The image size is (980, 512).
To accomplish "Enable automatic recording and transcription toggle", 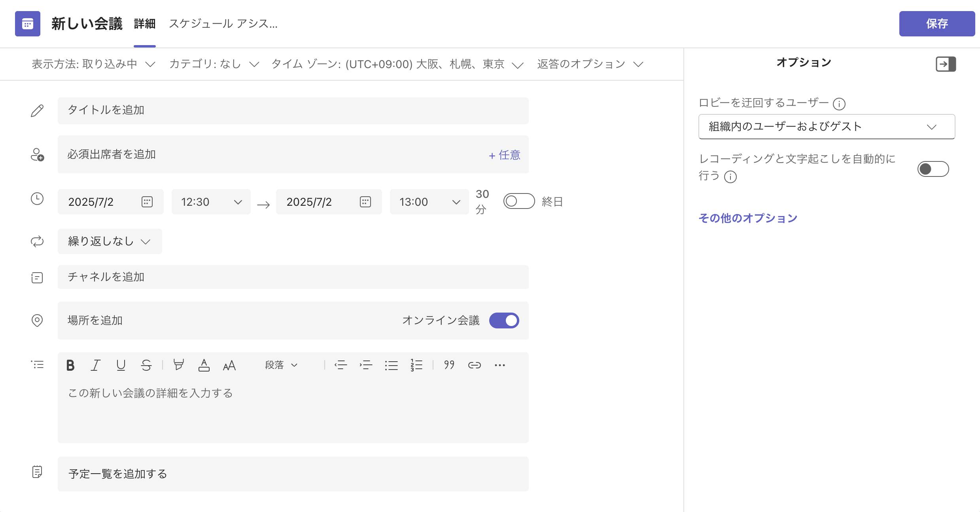I will pyautogui.click(x=933, y=169).
